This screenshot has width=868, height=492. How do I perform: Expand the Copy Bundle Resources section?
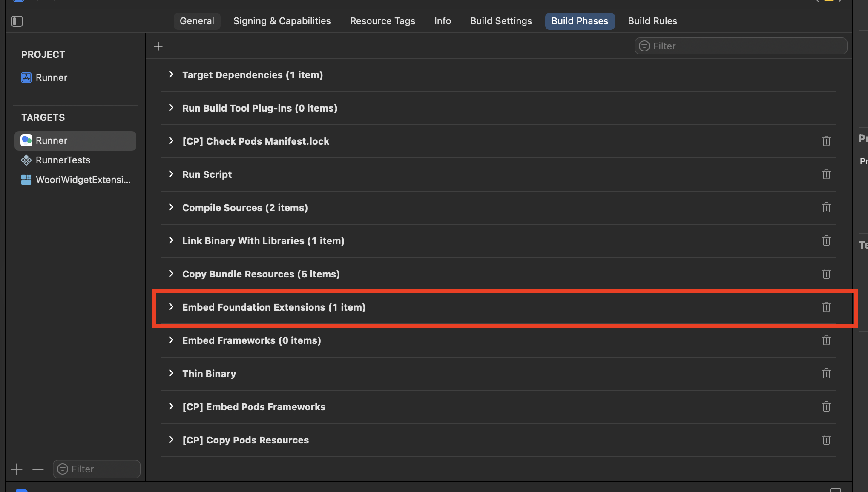[x=171, y=274]
